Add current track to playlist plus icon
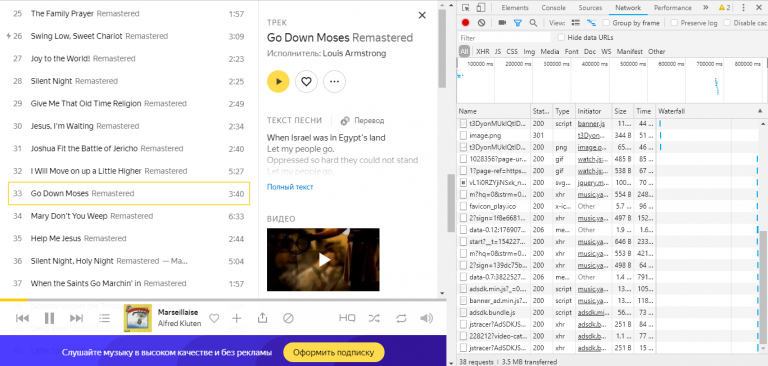This screenshot has height=366, width=768. click(x=237, y=318)
